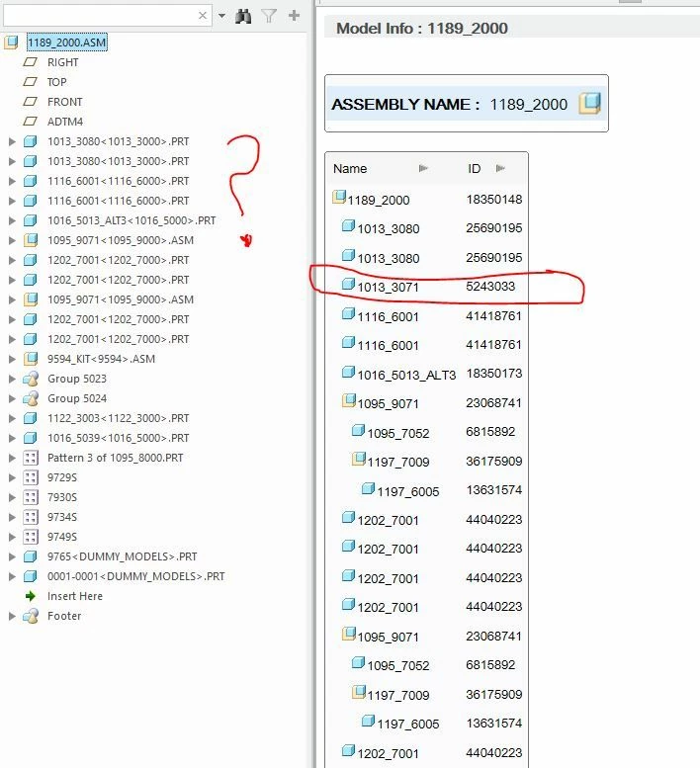The width and height of the screenshot is (700, 768).
Task: Select the TOP datum plane
Action: (x=56, y=82)
